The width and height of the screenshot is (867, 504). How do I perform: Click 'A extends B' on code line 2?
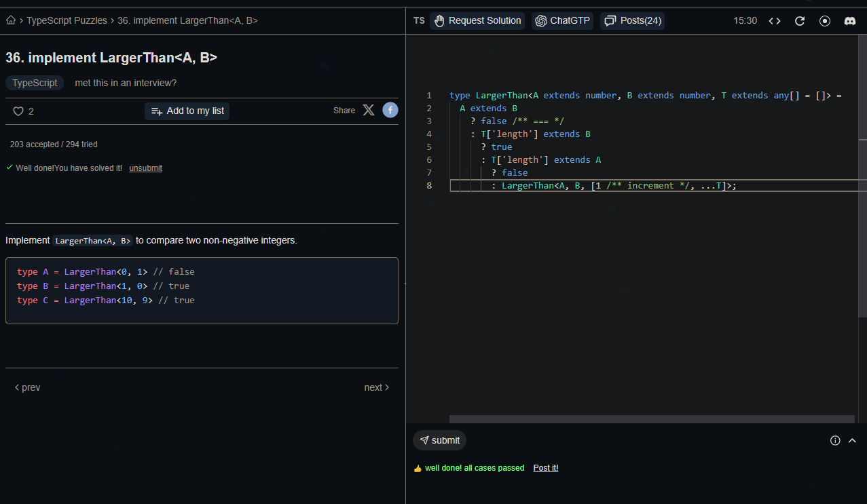point(488,109)
